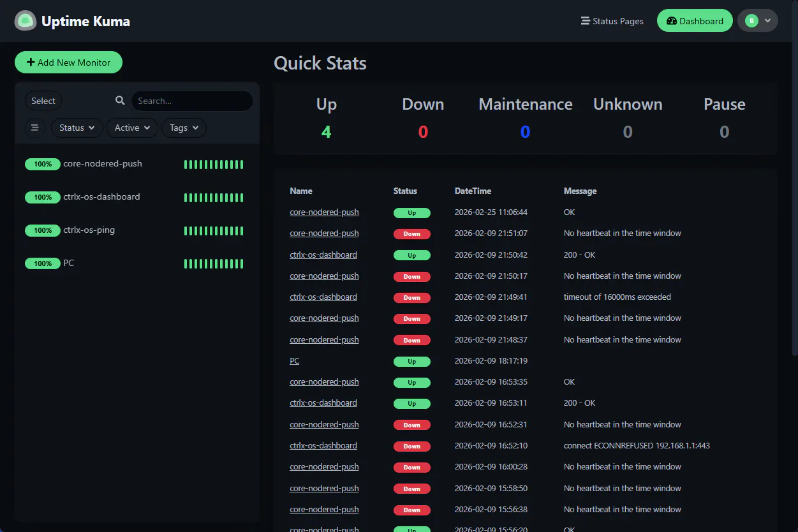798x532 pixels.
Task: Go to Status Pages
Action: coord(612,21)
